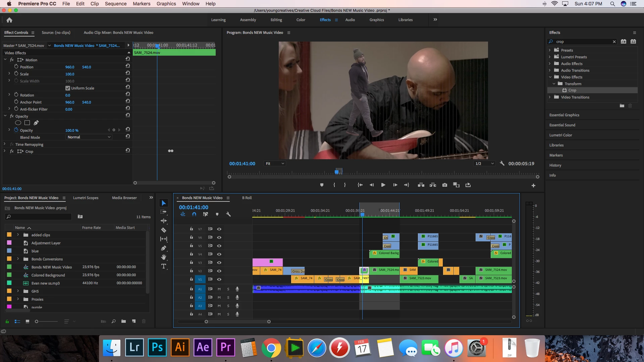Mute audio track A1
644x362 pixels.
pyautogui.click(x=219, y=289)
